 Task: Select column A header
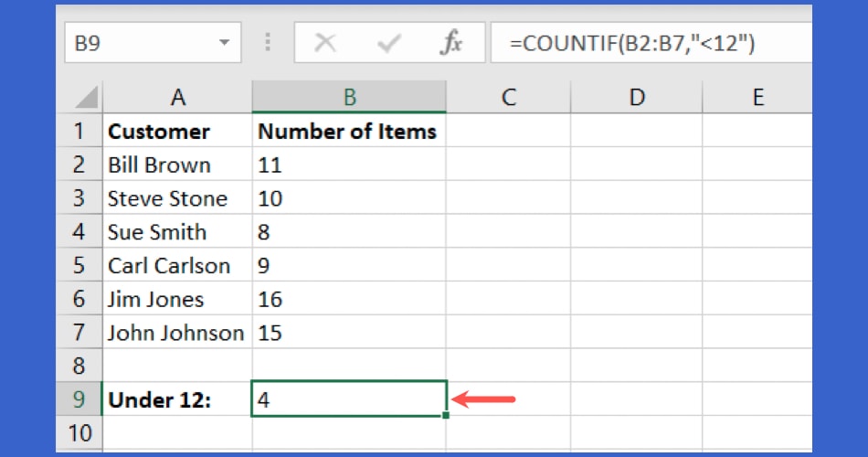(x=177, y=97)
